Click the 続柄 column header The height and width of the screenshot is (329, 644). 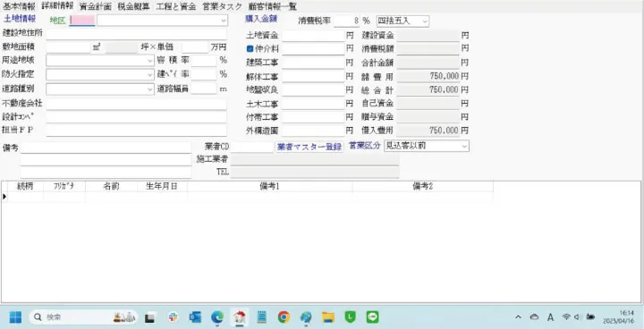pyautogui.click(x=25, y=187)
